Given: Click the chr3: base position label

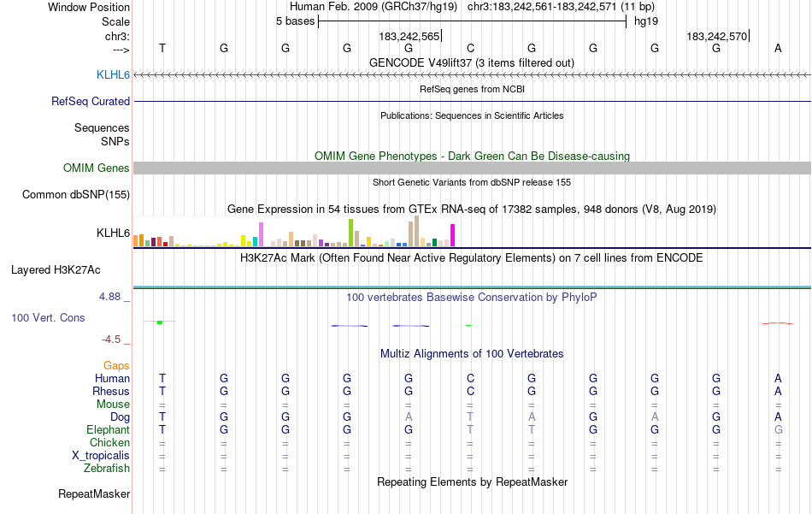Looking at the screenshot, I should [x=117, y=36].
